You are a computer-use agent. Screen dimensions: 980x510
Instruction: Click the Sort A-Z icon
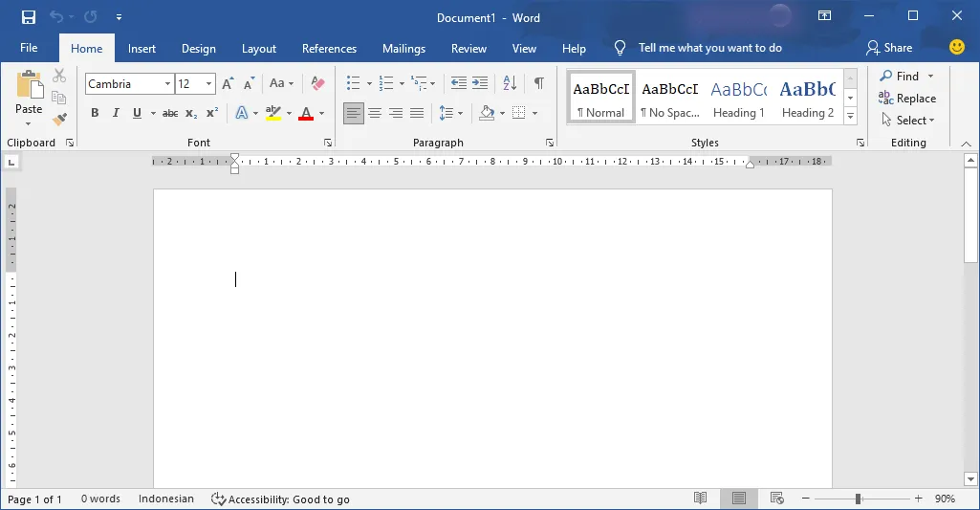coord(510,83)
